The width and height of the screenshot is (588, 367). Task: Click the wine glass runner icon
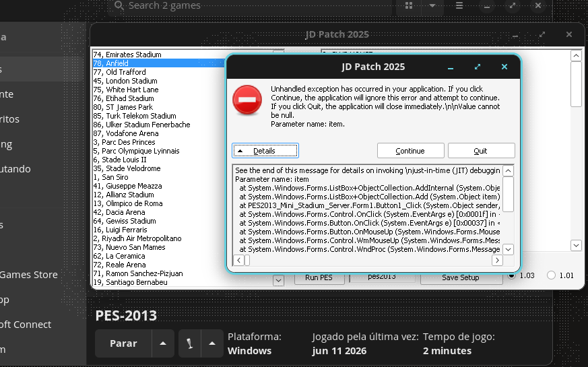[190, 343]
